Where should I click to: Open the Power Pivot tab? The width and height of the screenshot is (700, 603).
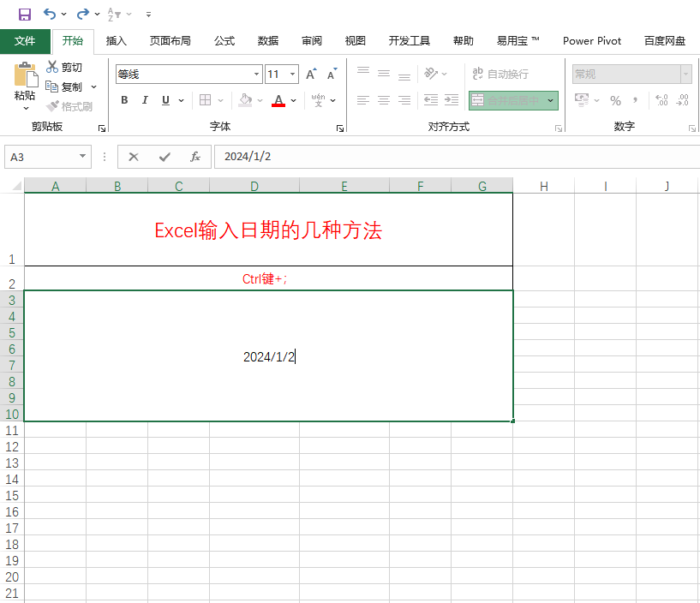pyautogui.click(x=592, y=41)
